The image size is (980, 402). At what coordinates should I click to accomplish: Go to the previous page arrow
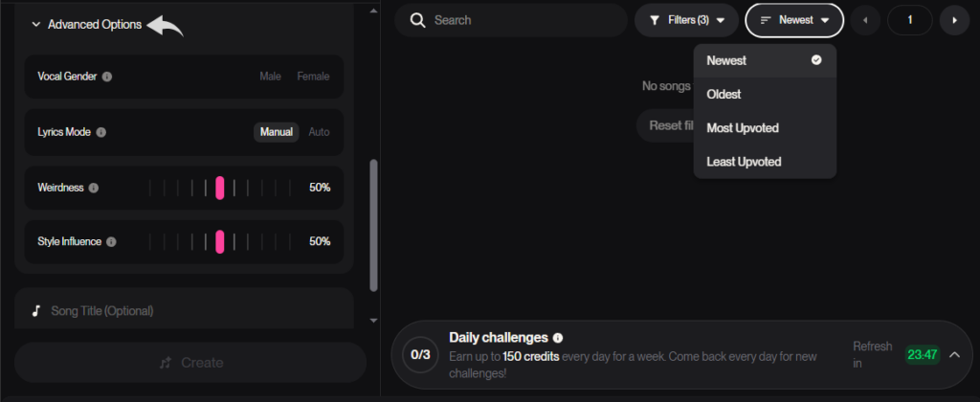coord(865,20)
